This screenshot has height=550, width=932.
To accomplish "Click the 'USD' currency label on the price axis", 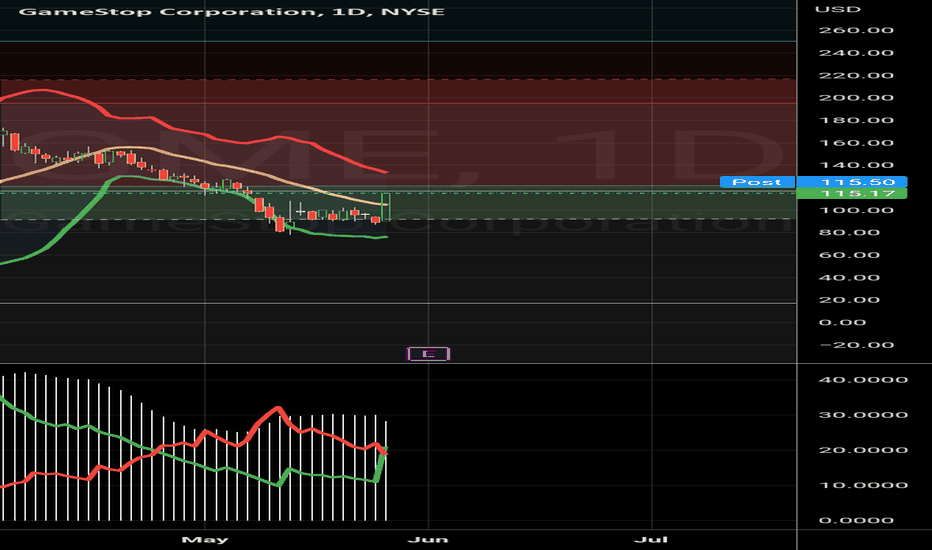I will tap(838, 9).
